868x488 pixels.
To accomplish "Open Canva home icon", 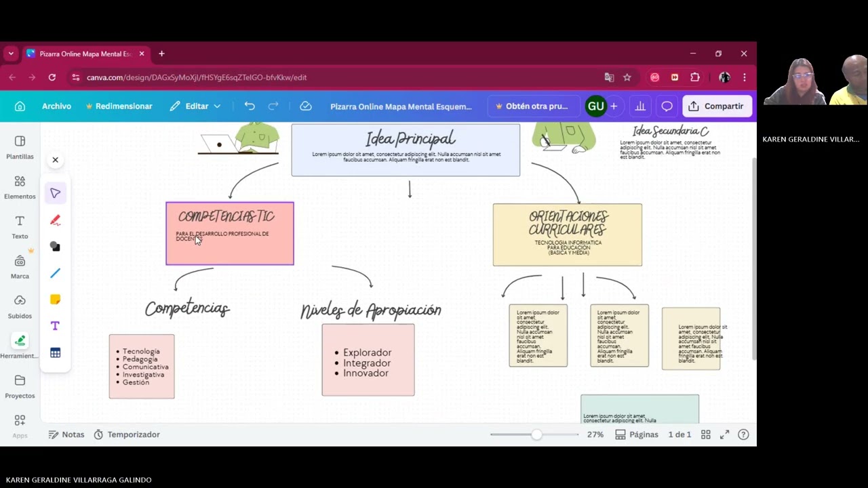I will (x=20, y=106).
